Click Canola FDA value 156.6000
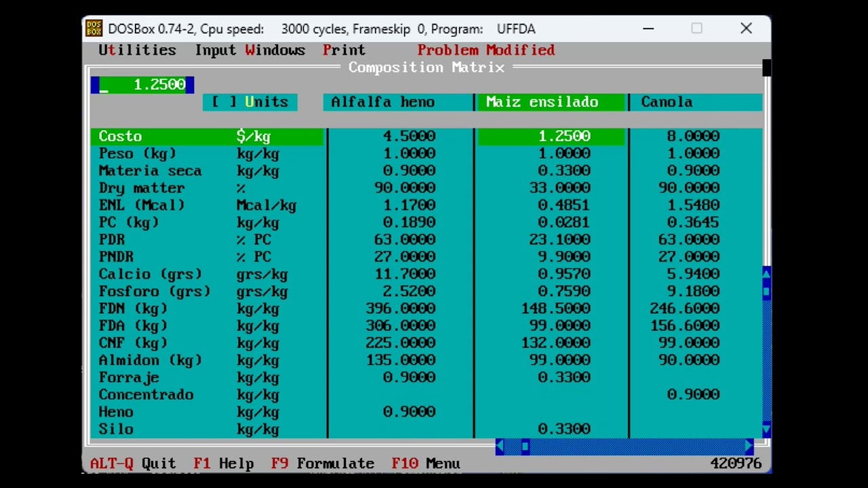Image resolution: width=868 pixels, height=488 pixels. [685, 326]
